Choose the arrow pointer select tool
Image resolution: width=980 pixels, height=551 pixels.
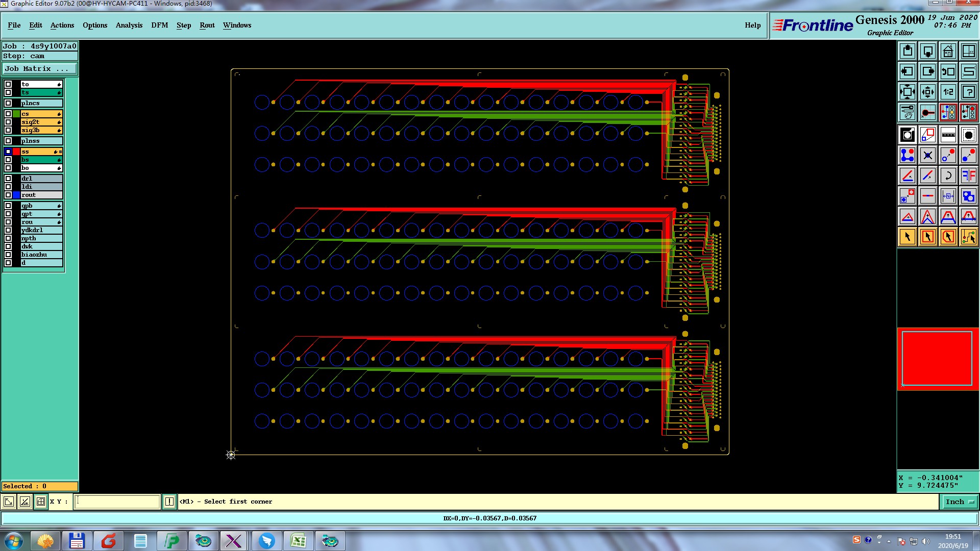907,237
